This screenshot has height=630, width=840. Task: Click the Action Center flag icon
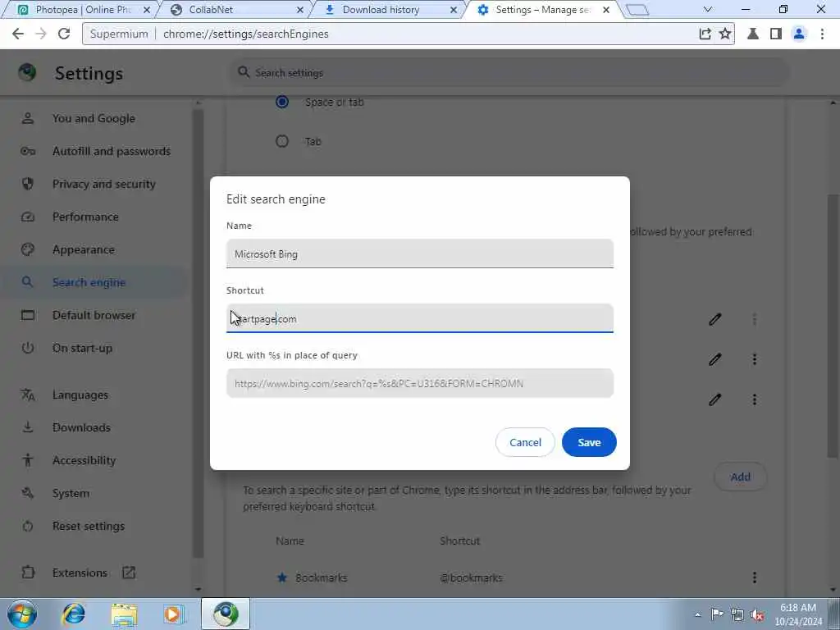(717, 614)
